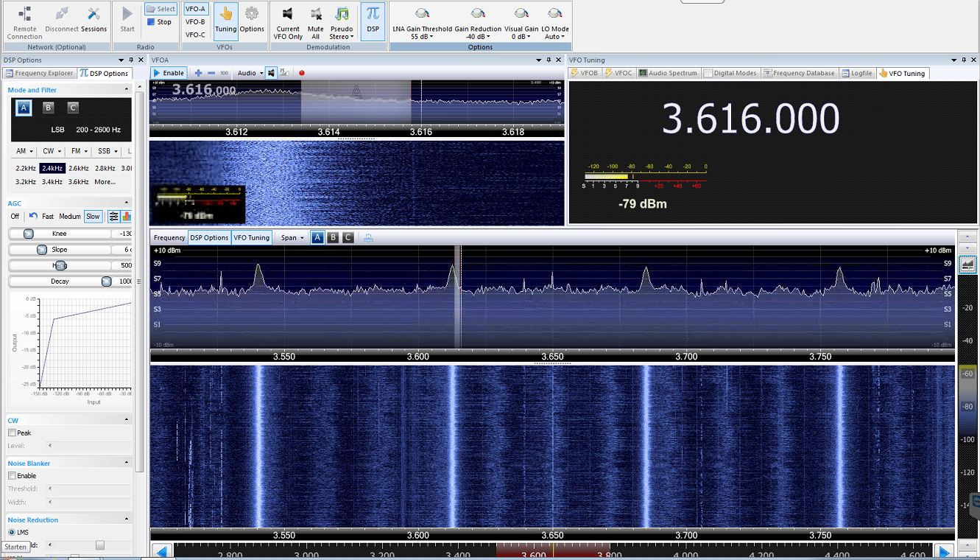Click the blue plus zoom icon in VFOA
This screenshot has height=560, width=980.
(x=198, y=73)
